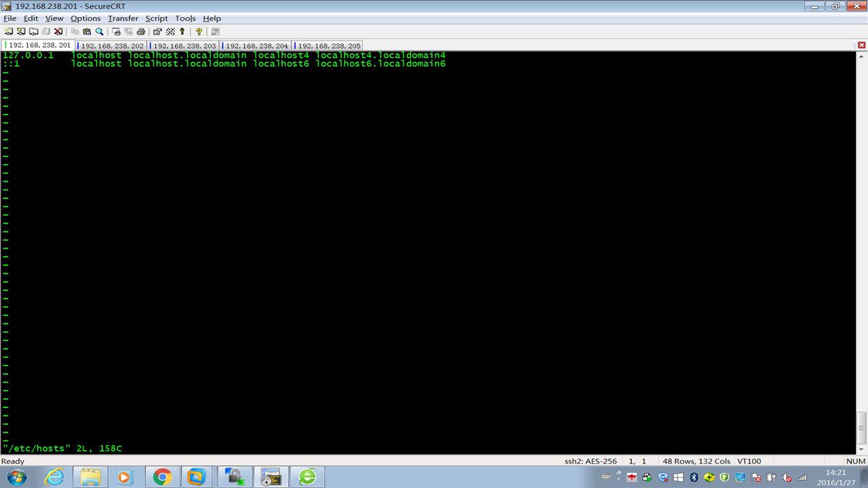Click the Print Selection toolbar icon
This screenshot has width=868, height=488.
coord(128,32)
